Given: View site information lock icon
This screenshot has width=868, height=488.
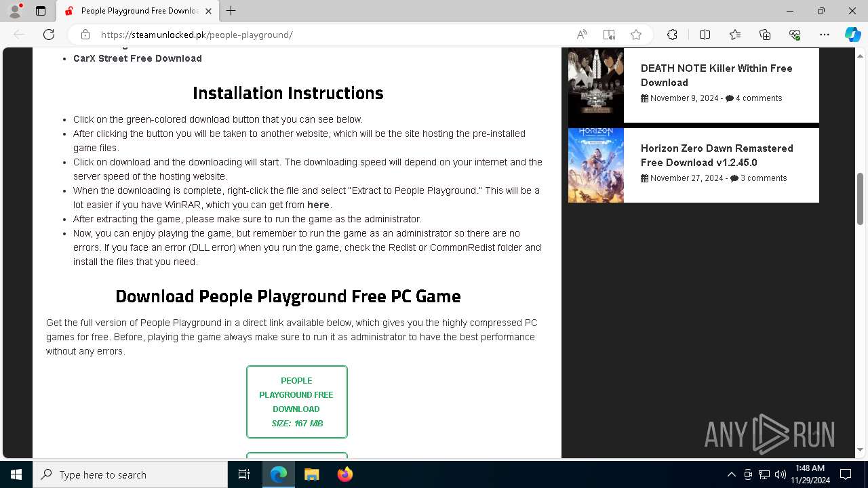Looking at the screenshot, I should [x=85, y=35].
